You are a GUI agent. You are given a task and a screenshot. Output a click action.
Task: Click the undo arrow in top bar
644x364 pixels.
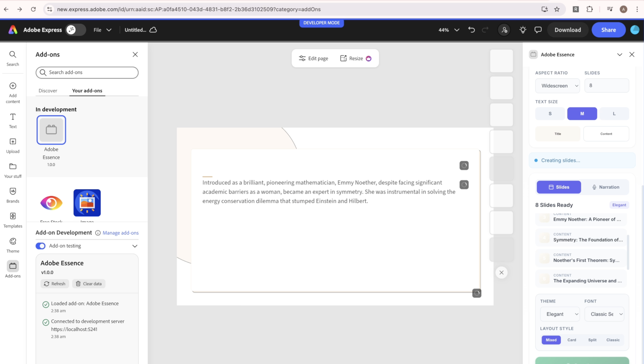click(471, 30)
